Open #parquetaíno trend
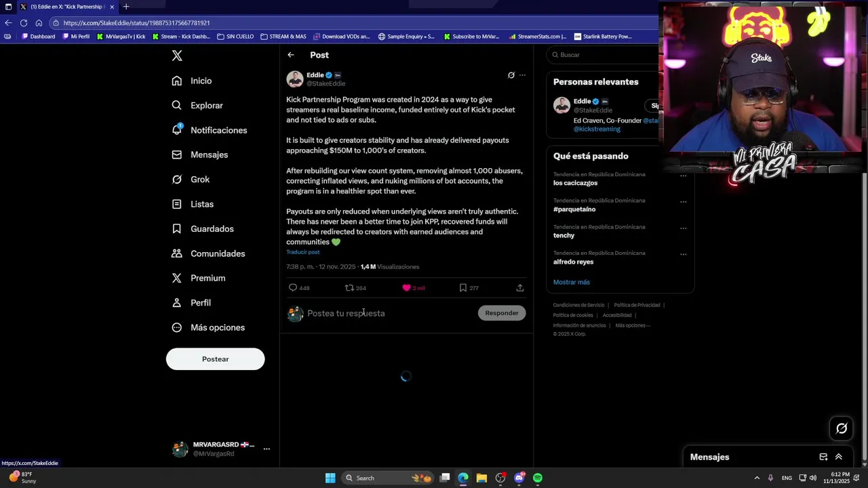 click(x=574, y=209)
